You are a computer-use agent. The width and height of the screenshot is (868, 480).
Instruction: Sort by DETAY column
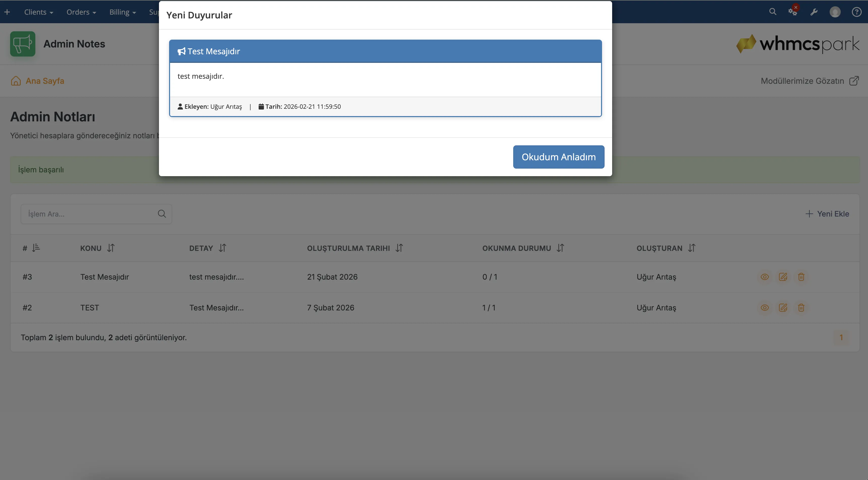pos(208,248)
